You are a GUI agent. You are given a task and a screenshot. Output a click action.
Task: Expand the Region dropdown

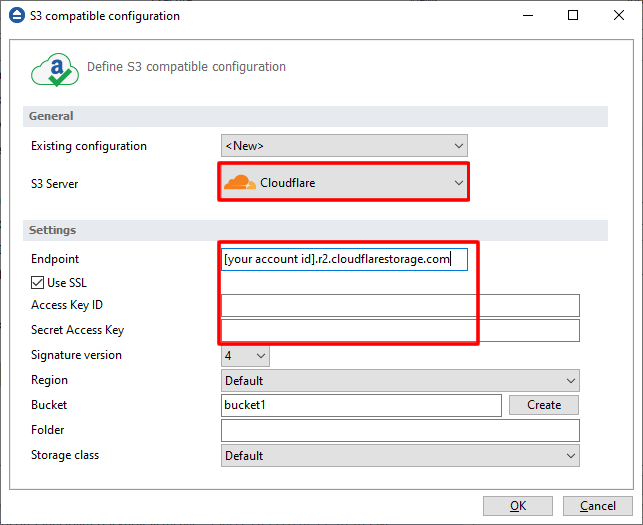[x=400, y=380]
